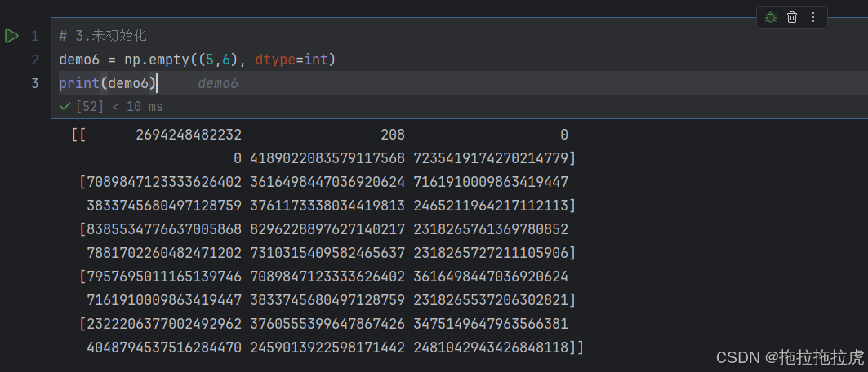Run the cell with the green play icon
Screen dimensions: 868x372
pos(11,36)
